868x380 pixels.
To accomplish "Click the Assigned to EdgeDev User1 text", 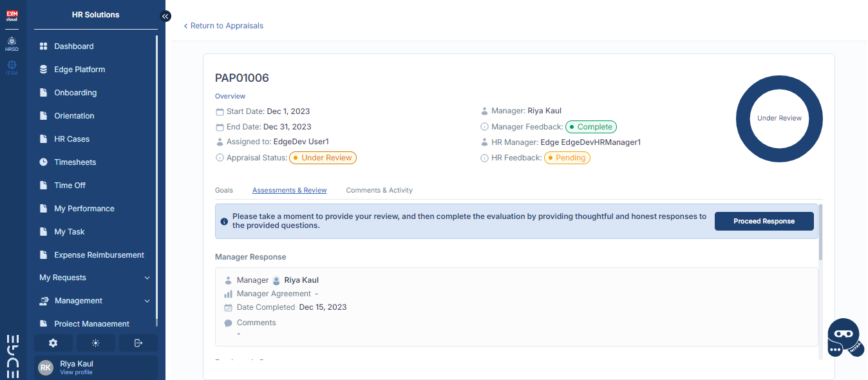I will tap(301, 142).
